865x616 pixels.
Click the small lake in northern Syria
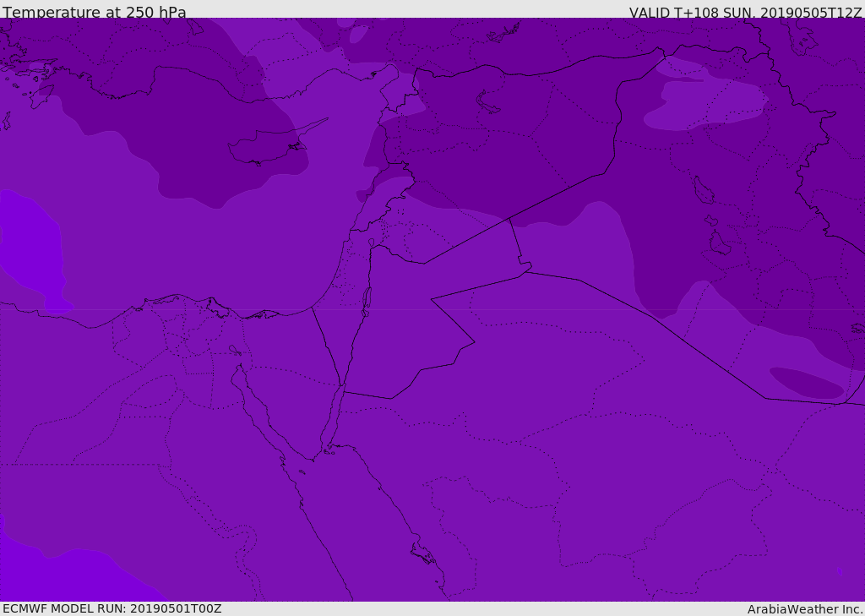click(x=488, y=102)
